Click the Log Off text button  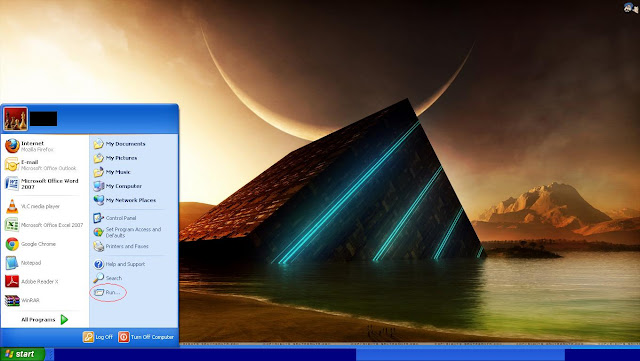pyautogui.click(x=104, y=337)
